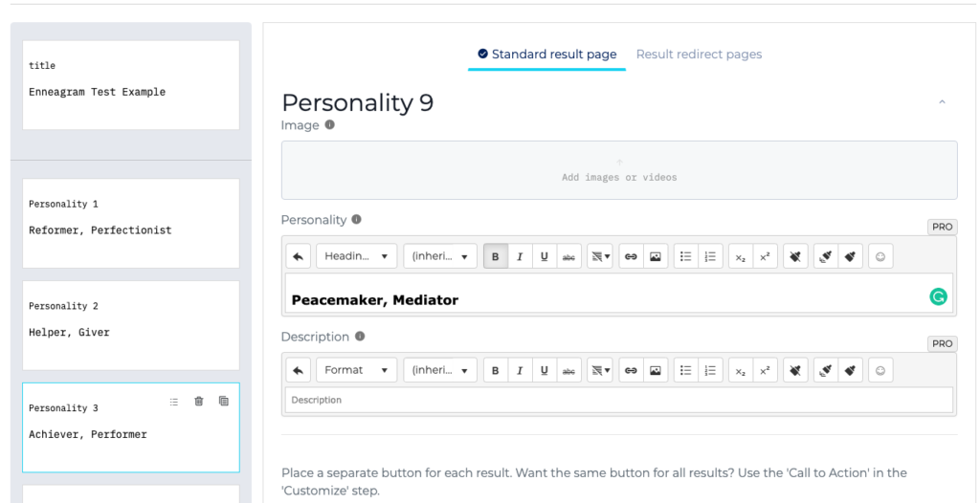This screenshot has height=503, width=980.
Task: Toggle italic in Description editor
Action: [520, 370]
